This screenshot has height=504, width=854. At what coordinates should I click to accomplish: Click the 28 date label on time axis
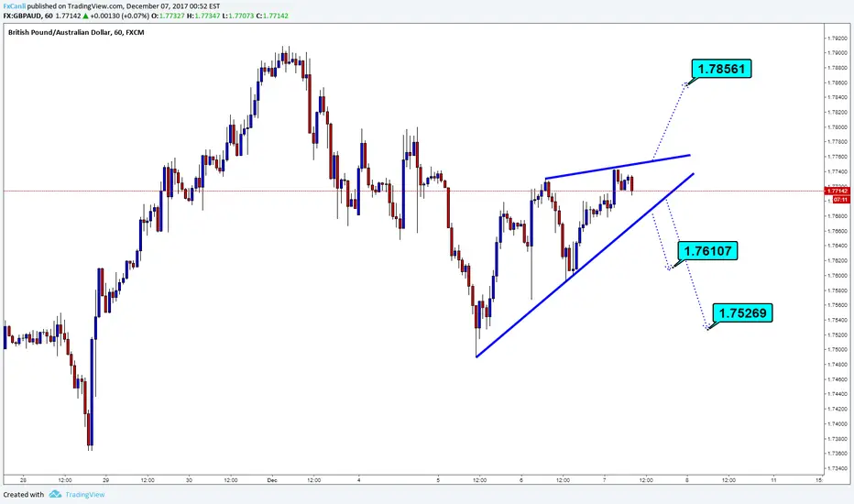point(23,480)
